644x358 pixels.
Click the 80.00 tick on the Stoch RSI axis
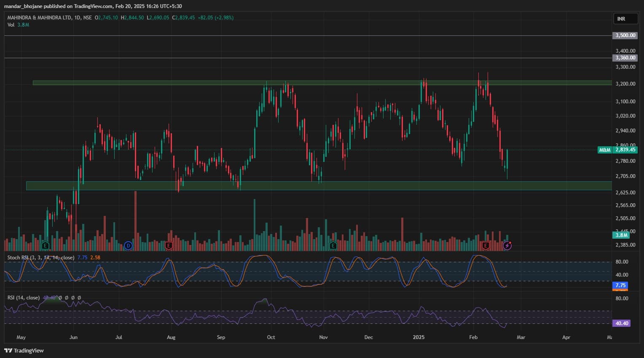[622, 262]
